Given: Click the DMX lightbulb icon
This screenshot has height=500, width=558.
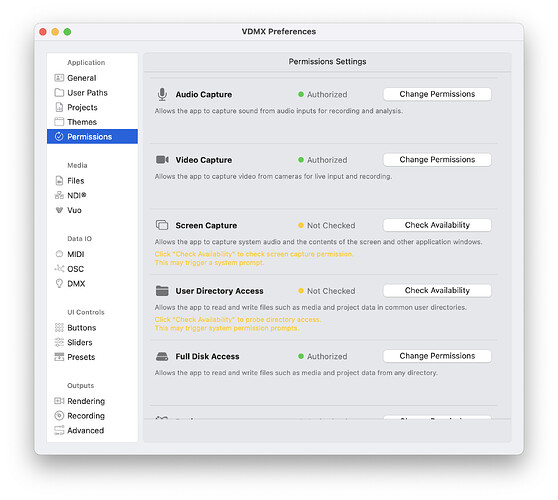Looking at the screenshot, I should click(x=59, y=284).
